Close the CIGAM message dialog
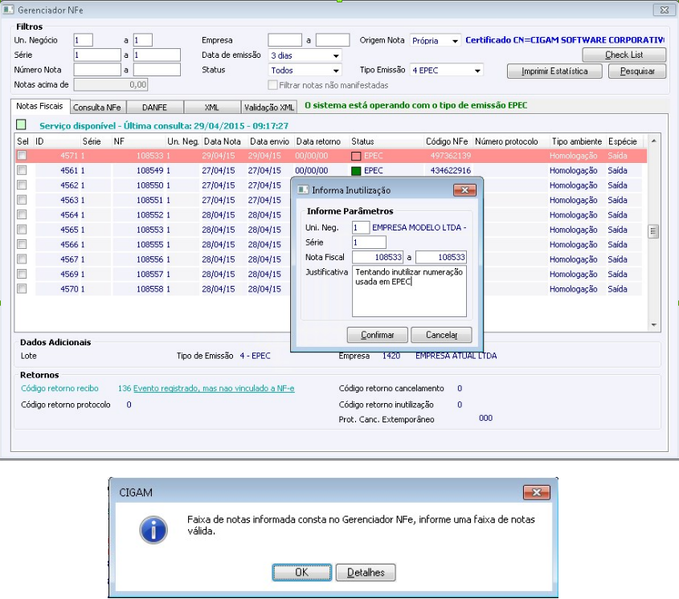679x599 pixels. (537, 492)
